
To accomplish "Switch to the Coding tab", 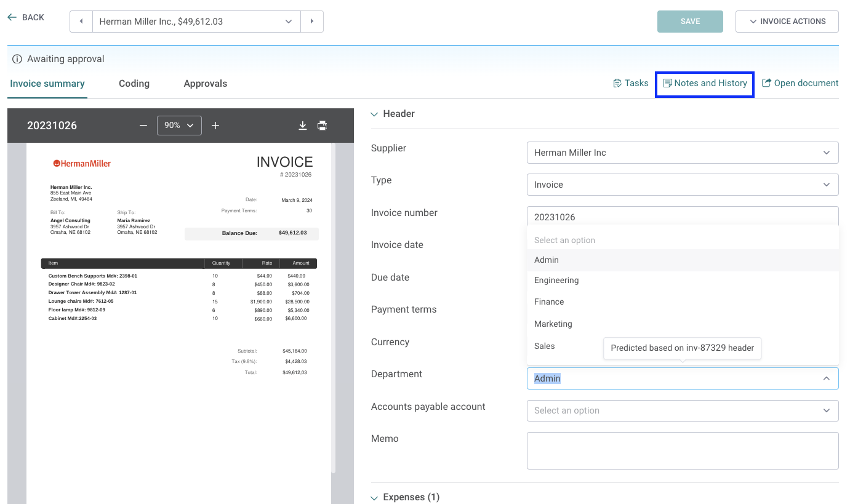I will click(x=134, y=83).
